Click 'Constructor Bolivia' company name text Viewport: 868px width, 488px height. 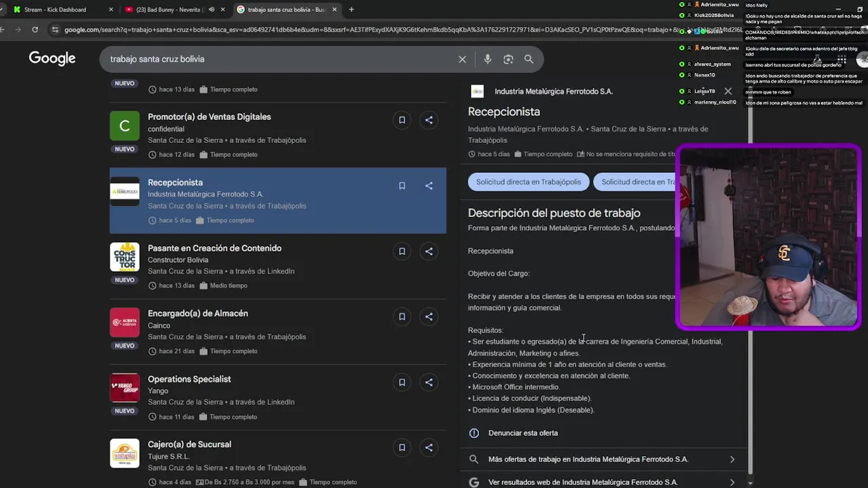[178, 260]
